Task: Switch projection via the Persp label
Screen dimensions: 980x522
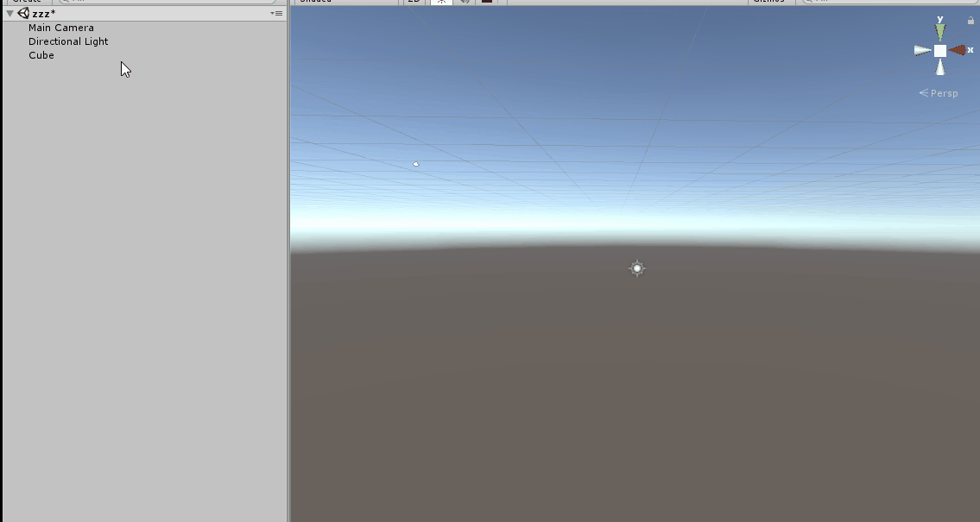Action: pyautogui.click(x=939, y=93)
